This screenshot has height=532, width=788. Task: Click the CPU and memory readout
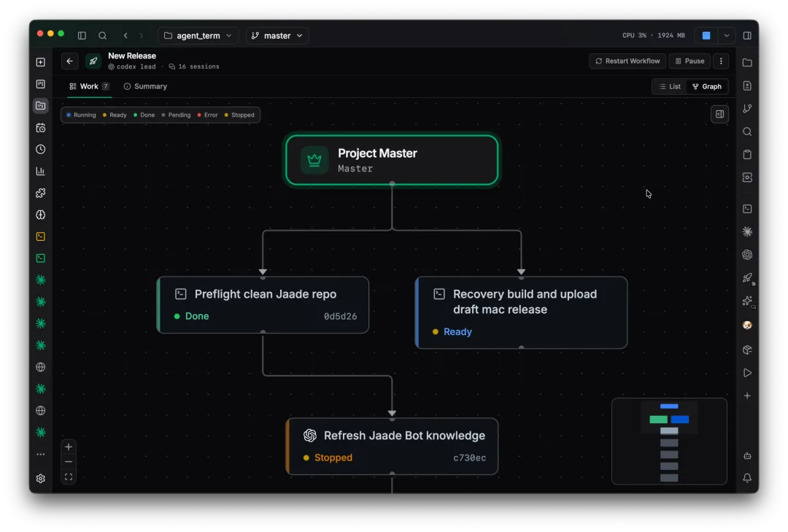coord(653,36)
